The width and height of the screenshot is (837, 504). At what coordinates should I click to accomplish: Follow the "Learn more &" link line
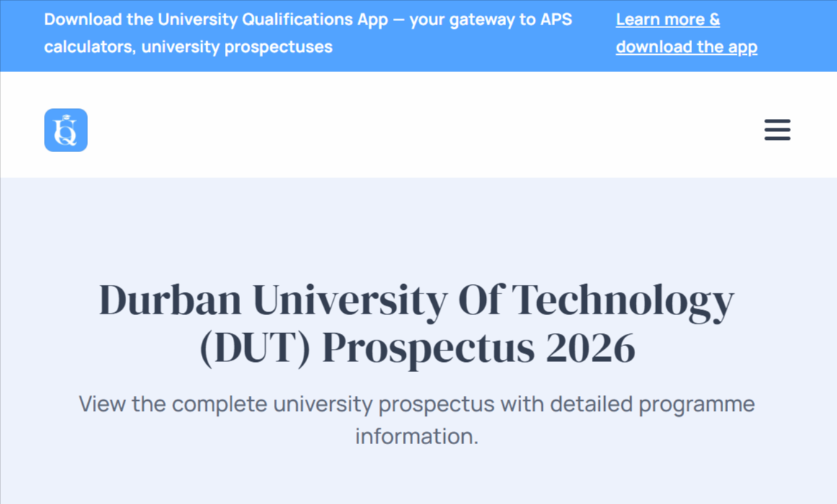coord(668,19)
